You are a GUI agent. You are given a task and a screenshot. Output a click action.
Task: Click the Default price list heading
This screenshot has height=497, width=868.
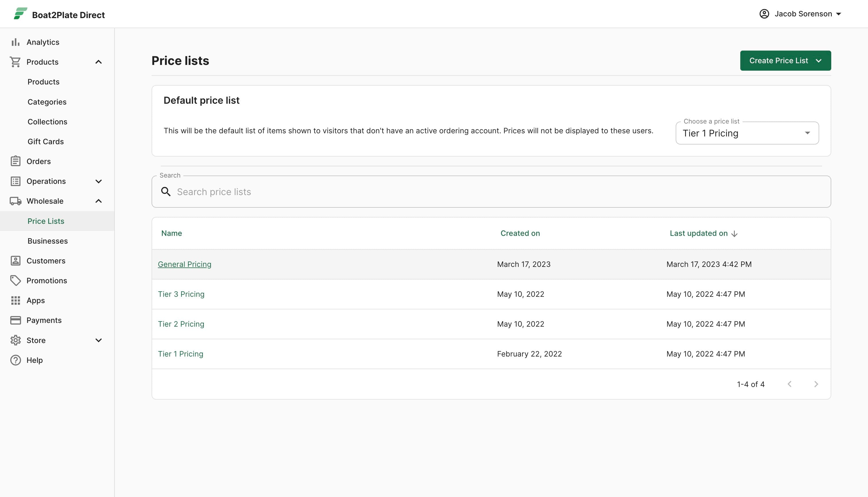(x=201, y=100)
